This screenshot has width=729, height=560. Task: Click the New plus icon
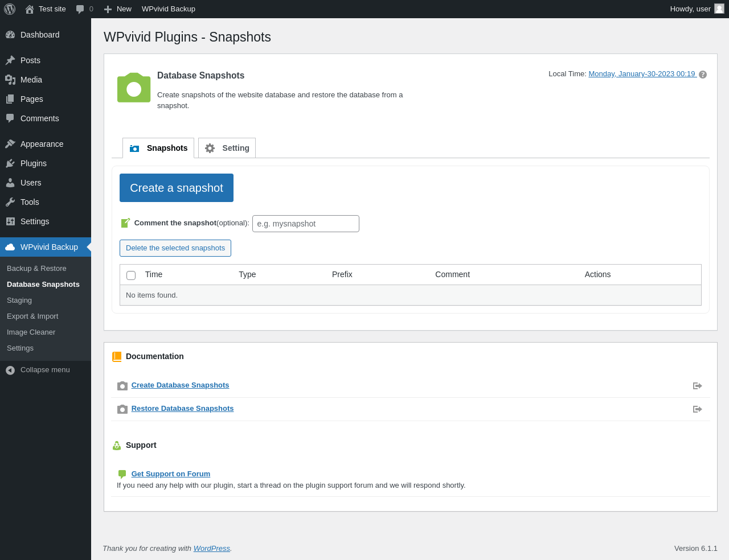tap(108, 9)
